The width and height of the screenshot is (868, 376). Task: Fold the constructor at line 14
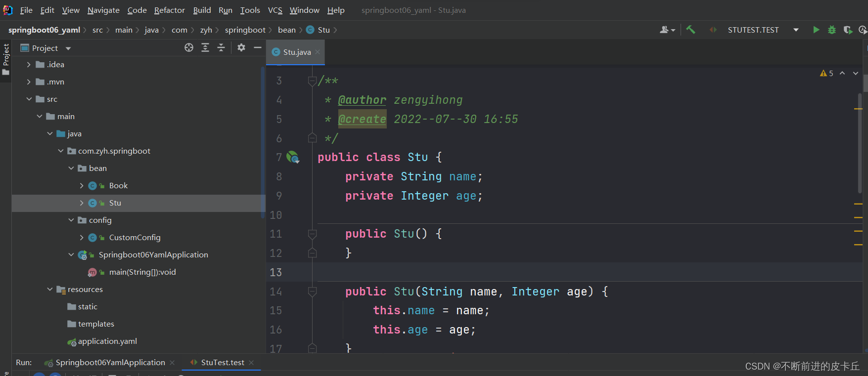312,292
